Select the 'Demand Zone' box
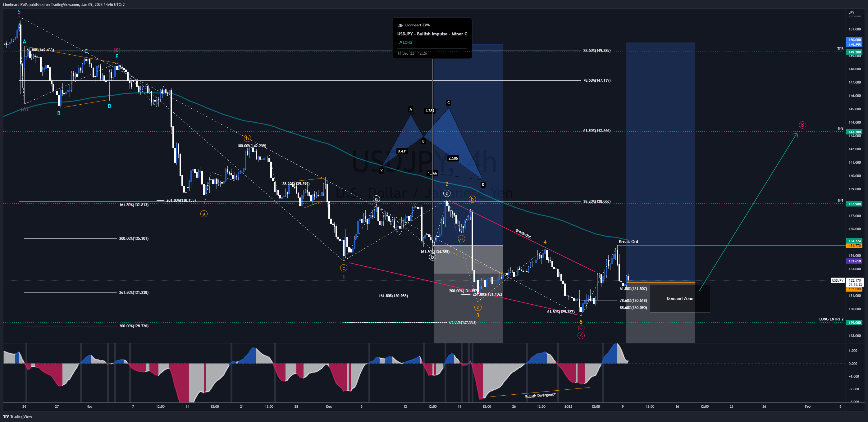This screenshot has width=868, height=422. [680, 298]
